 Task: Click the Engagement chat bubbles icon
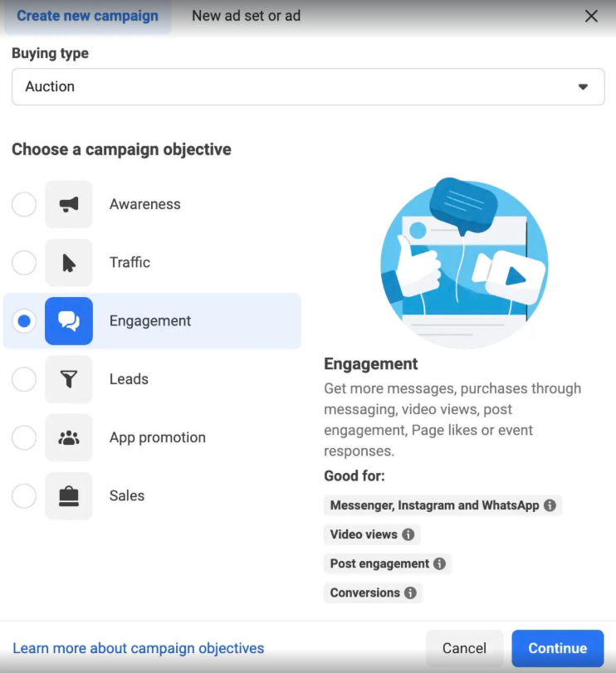click(69, 321)
